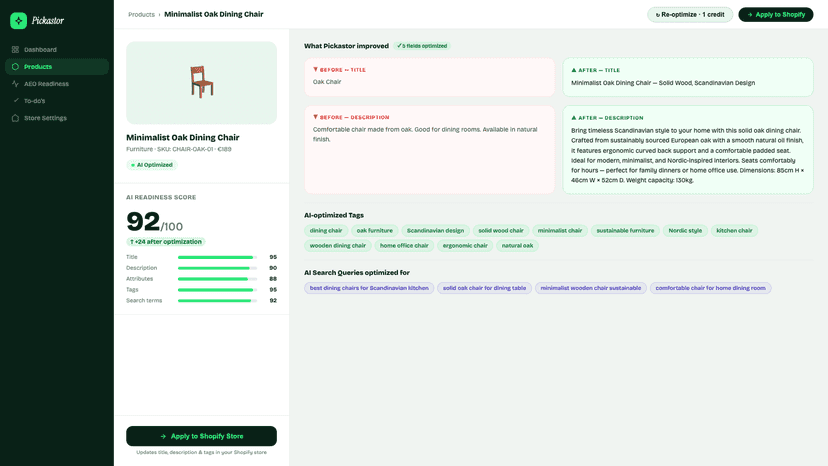Image resolution: width=828 pixels, height=466 pixels.
Task: Click query 'comfortable chair for home dining room'
Action: tap(710, 288)
